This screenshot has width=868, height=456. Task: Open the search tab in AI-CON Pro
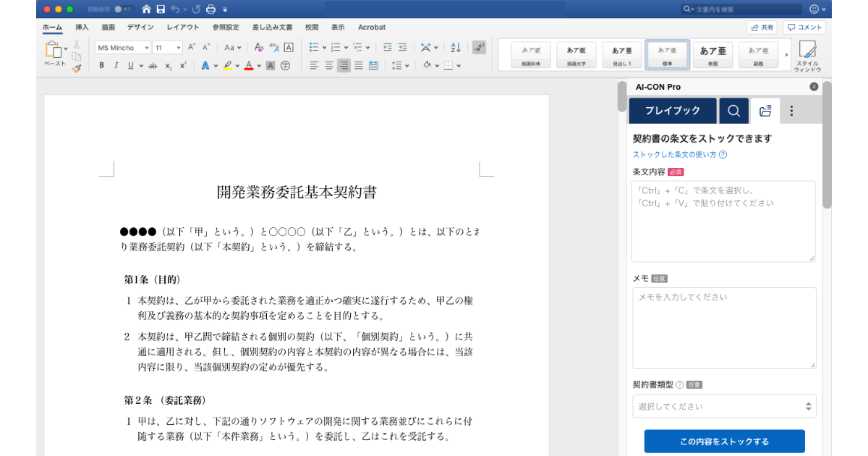[733, 111]
